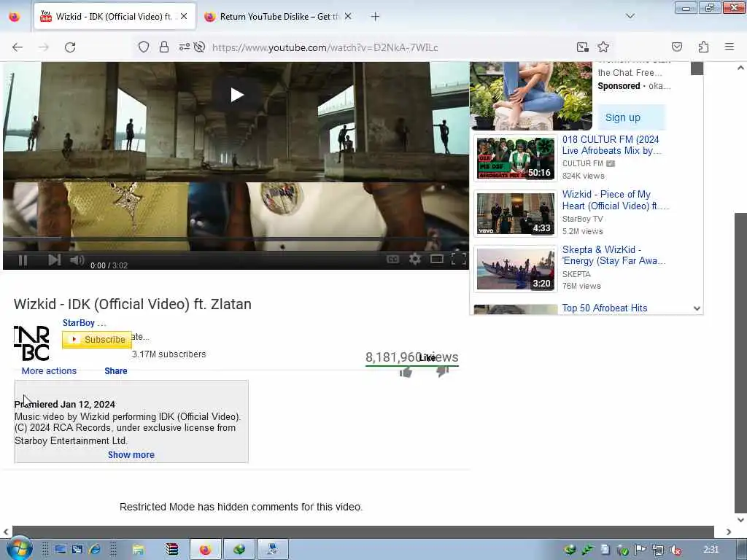Click the Share link
This screenshot has height=560, width=747.
116,371
